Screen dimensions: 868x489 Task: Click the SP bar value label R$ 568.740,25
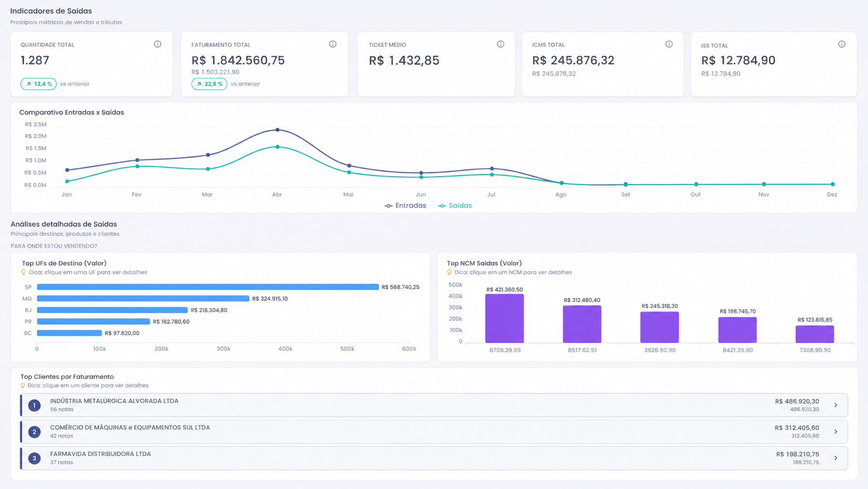[x=400, y=287]
